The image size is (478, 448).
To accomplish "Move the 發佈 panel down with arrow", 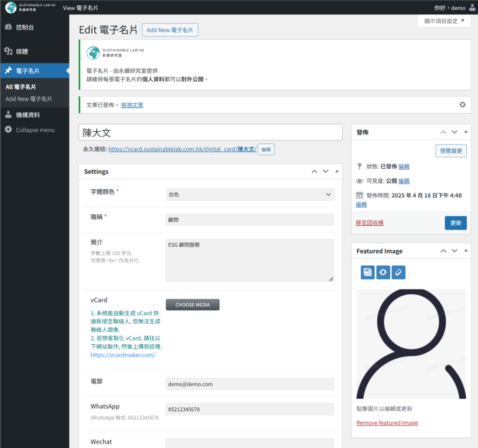I will pos(454,132).
